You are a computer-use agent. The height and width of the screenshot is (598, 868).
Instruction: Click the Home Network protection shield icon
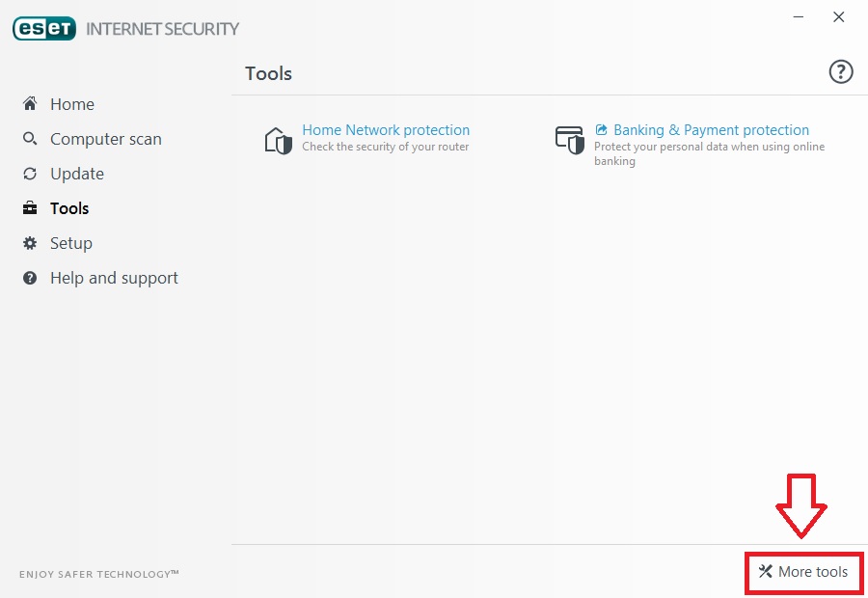[x=278, y=140]
